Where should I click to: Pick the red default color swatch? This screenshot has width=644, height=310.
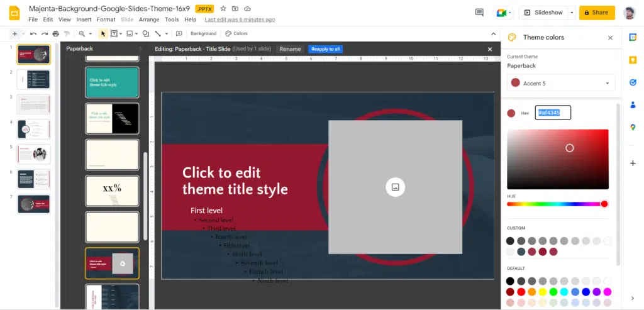tap(521, 292)
